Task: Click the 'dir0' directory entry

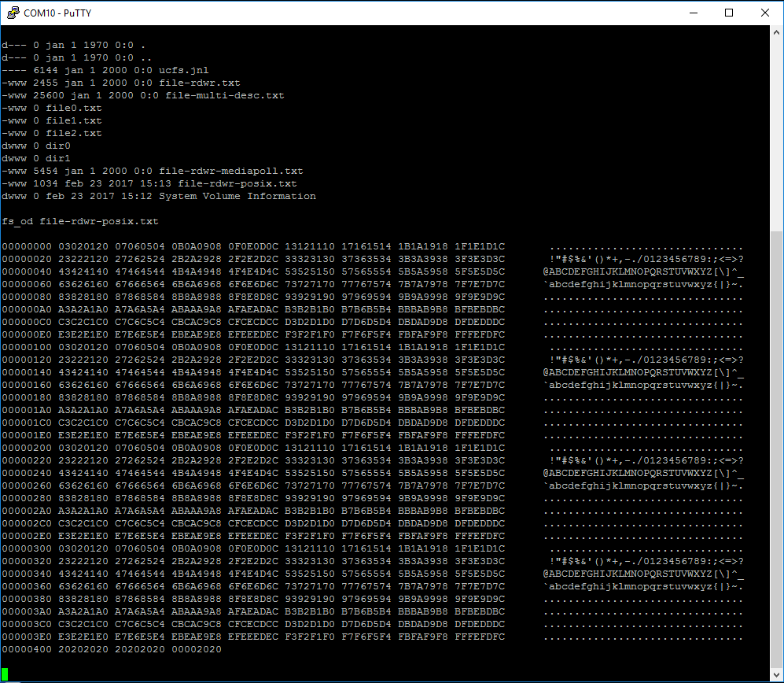Action: point(58,146)
